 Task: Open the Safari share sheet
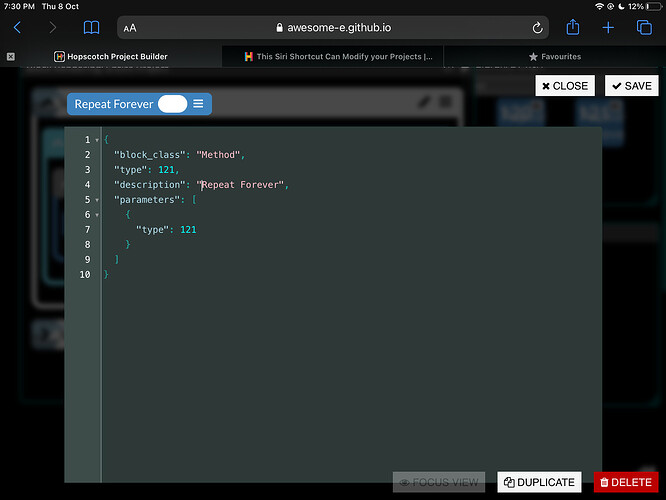(x=573, y=27)
